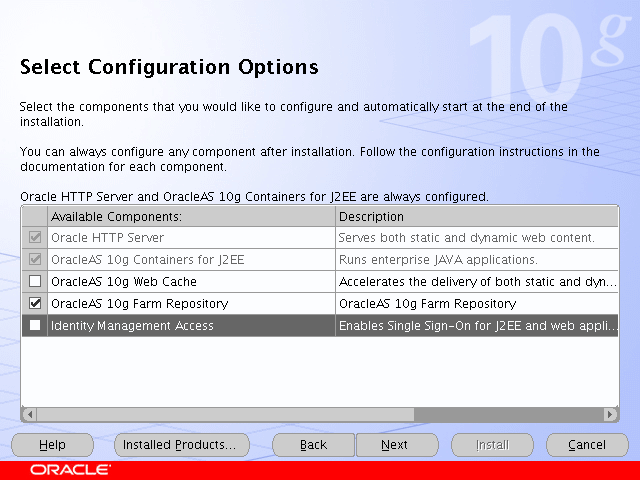Open Installed Products dialog
Screen dimensions: 640x480
tap(182, 444)
